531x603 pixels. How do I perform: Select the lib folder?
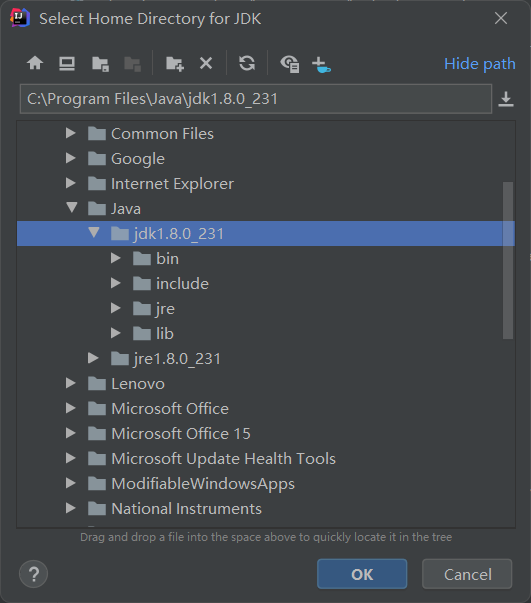165,334
